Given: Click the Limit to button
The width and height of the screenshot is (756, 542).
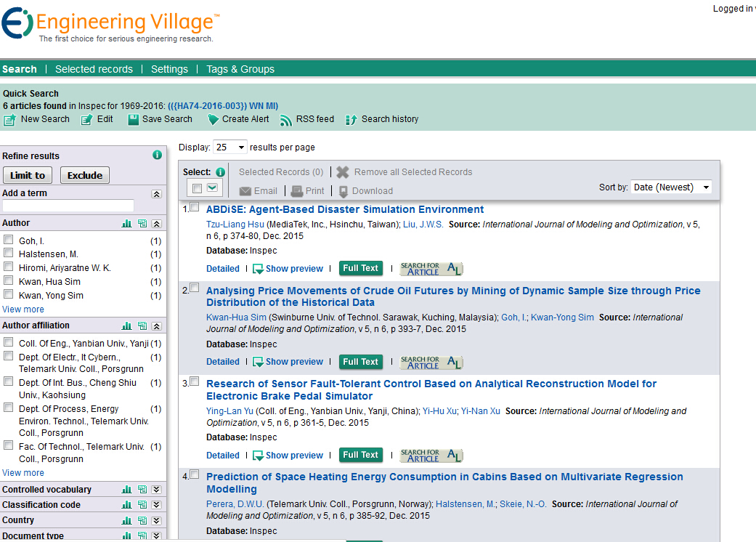Looking at the screenshot, I should coord(28,176).
